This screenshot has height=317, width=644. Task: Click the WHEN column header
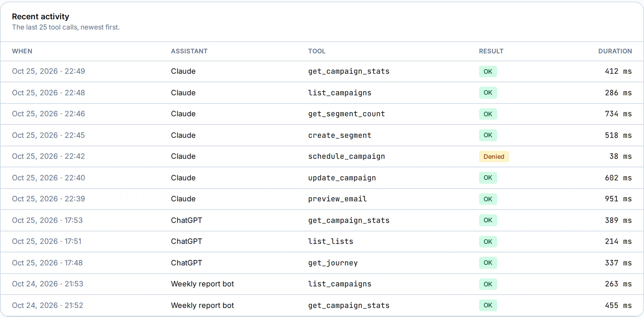pos(22,51)
